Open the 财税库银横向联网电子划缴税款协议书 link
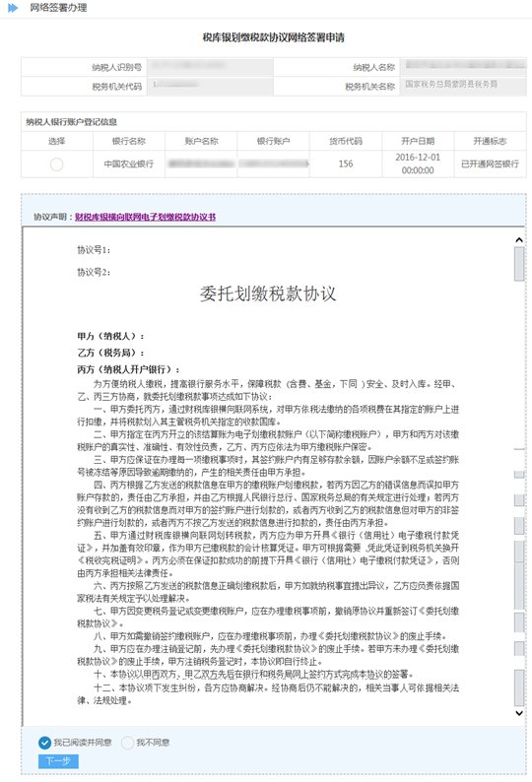This screenshot has width=532, height=782. pyautogui.click(x=145, y=217)
